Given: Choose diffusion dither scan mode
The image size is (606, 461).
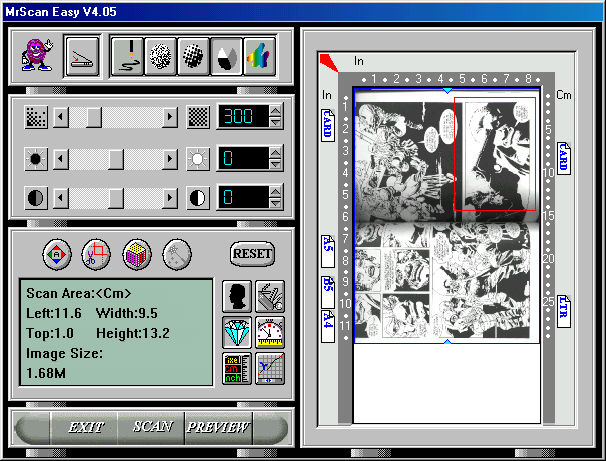Looking at the screenshot, I should click(x=160, y=56).
